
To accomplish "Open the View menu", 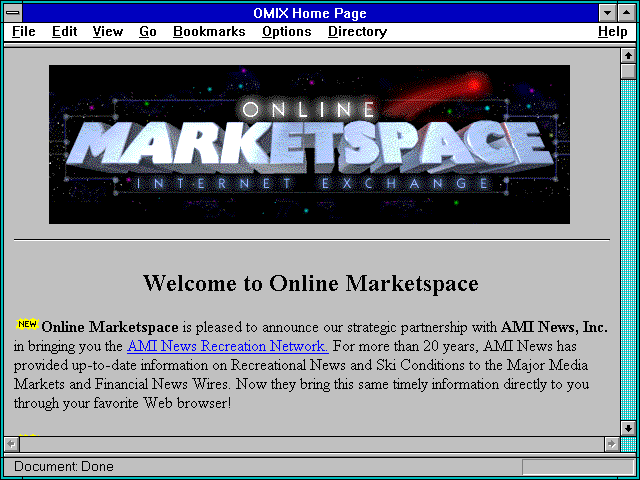I will point(107,32).
